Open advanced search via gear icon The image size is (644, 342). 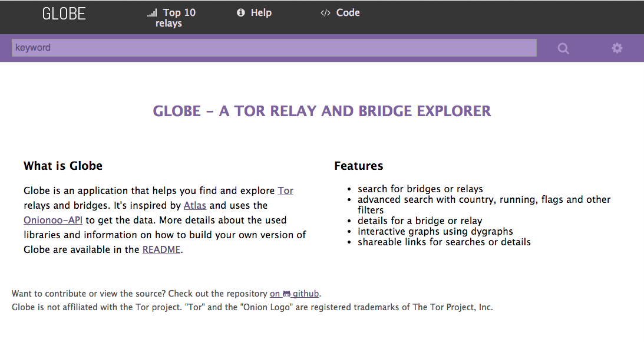pos(617,48)
